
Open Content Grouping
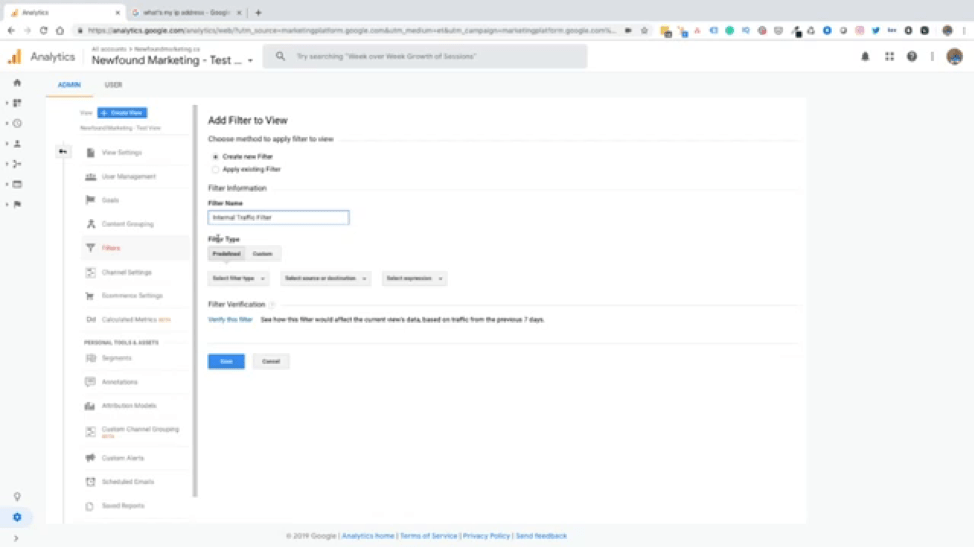click(127, 224)
